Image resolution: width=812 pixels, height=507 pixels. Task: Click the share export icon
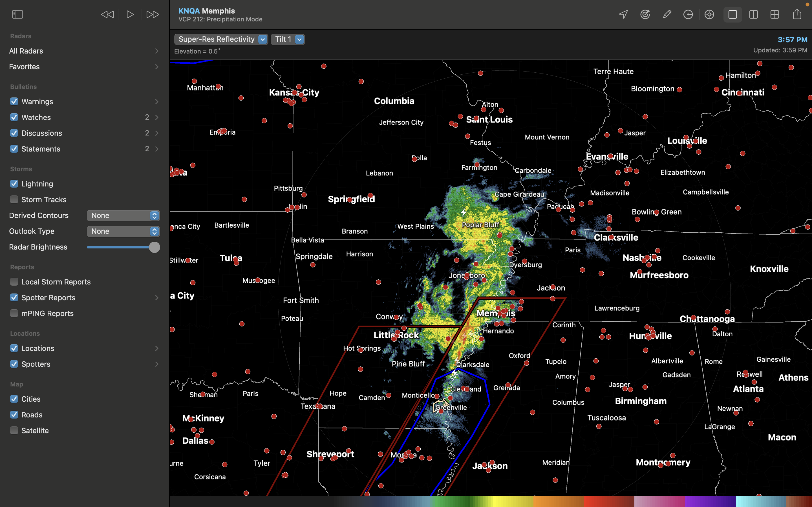pyautogui.click(x=797, y=14)
